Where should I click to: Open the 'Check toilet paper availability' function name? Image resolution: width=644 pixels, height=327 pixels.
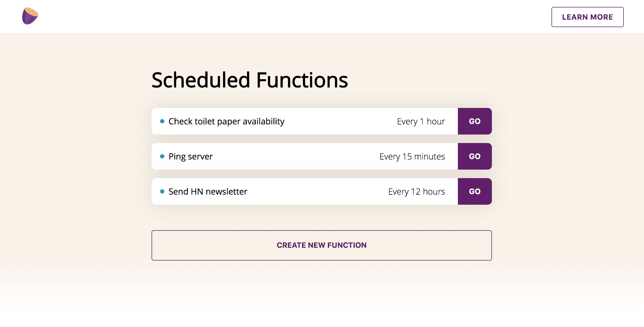226,121
